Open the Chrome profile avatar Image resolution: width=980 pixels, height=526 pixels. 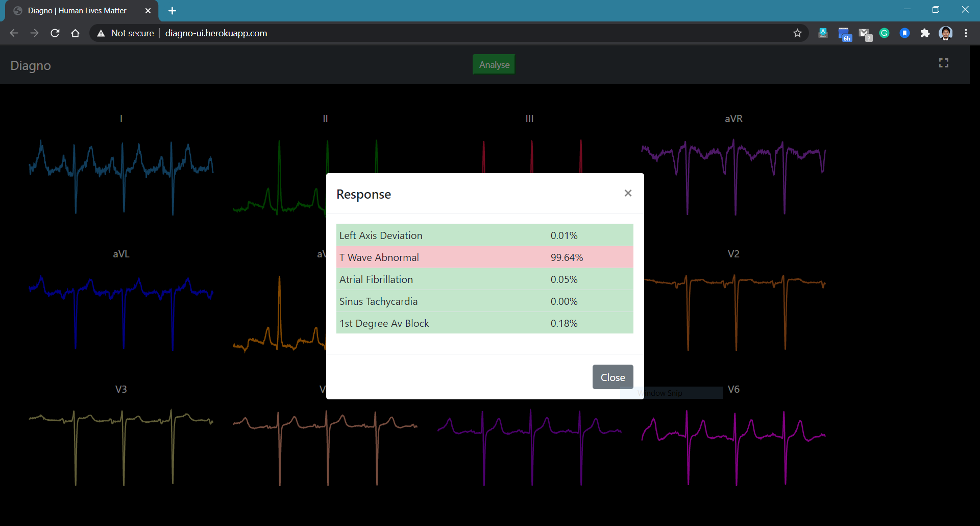946,33
